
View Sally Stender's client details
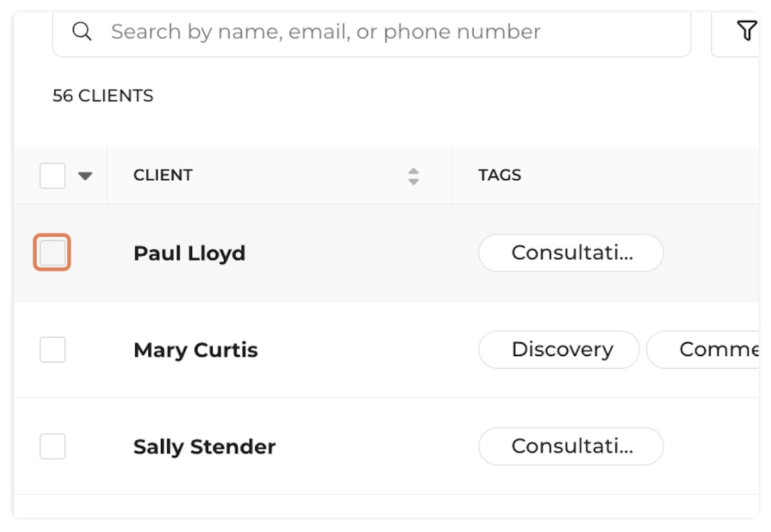coord(205,447)
